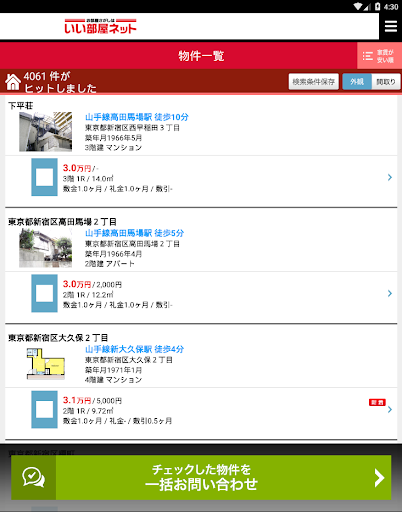Open 12.2㎡ room details chevron
Image resolution: width=402 pixels, height=512 pixels.
390,293
